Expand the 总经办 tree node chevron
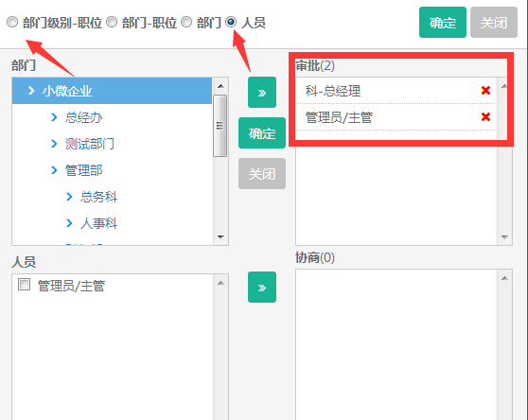 click(x=54, y=117)
